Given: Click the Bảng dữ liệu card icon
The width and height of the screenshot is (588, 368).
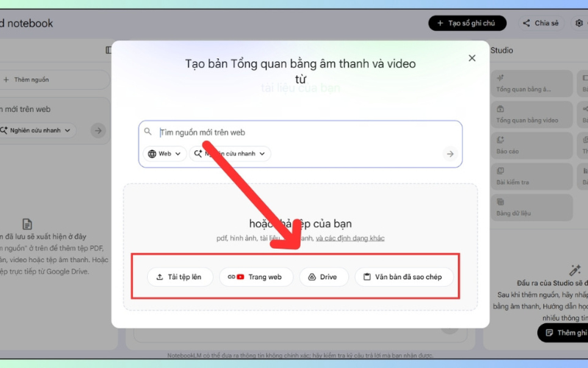Looking at the screenshot, I should [501, 202].
